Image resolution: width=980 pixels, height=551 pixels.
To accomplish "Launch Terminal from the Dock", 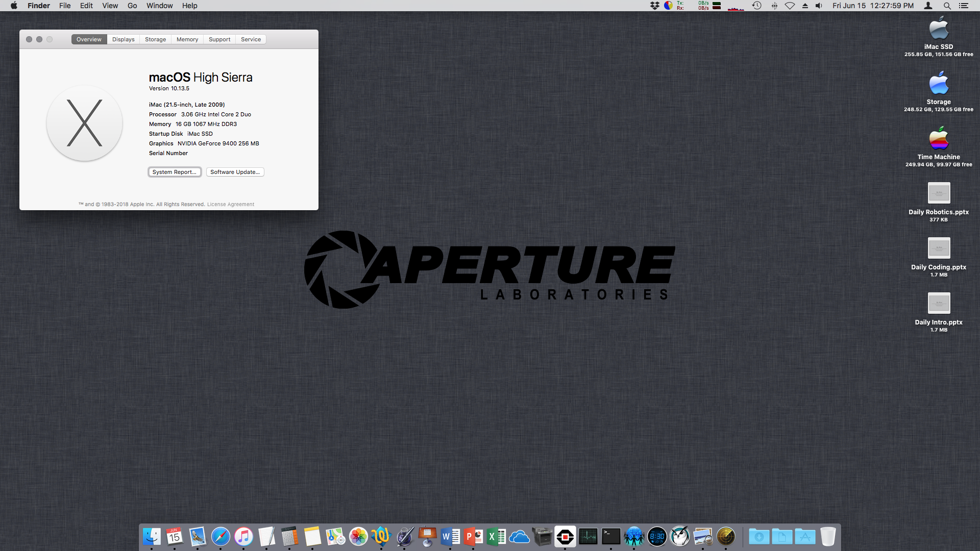I will coord(611,537).
